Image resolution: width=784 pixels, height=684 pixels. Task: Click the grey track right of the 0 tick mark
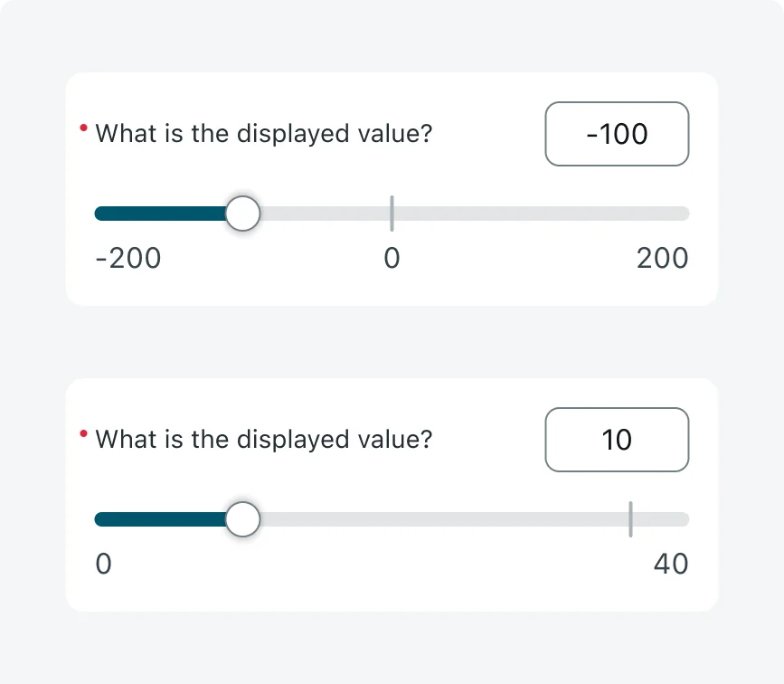coord(541,214)
